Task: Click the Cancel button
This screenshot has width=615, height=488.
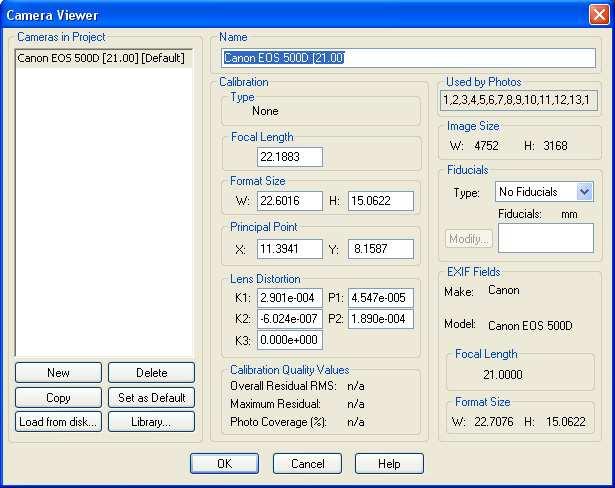Action: [x=307, y=464]
